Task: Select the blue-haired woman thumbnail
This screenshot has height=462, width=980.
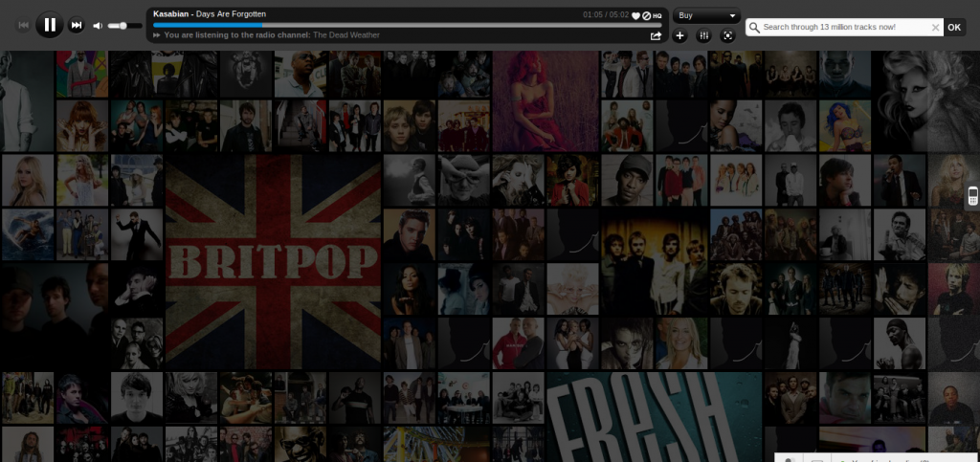Action: tap(844, 125)
